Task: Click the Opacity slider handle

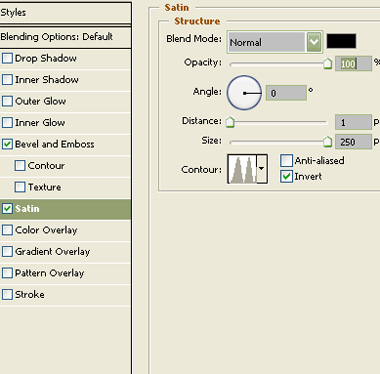Action: (x=328, y=63)
